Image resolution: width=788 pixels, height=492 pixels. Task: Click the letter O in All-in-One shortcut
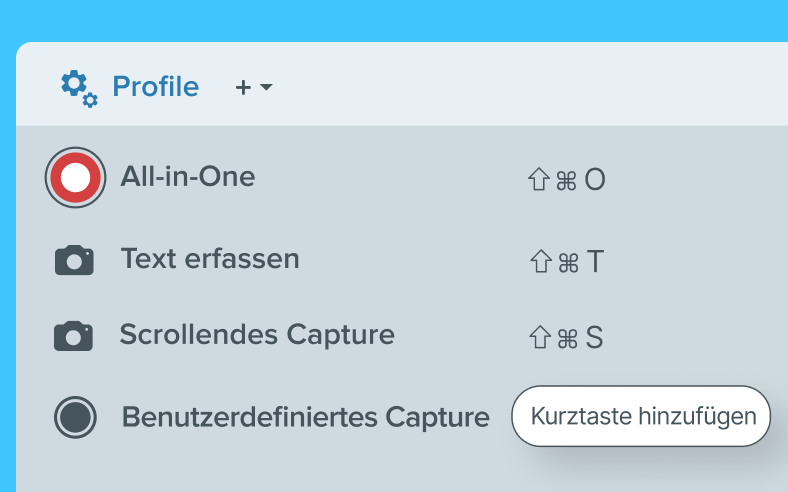595,180
